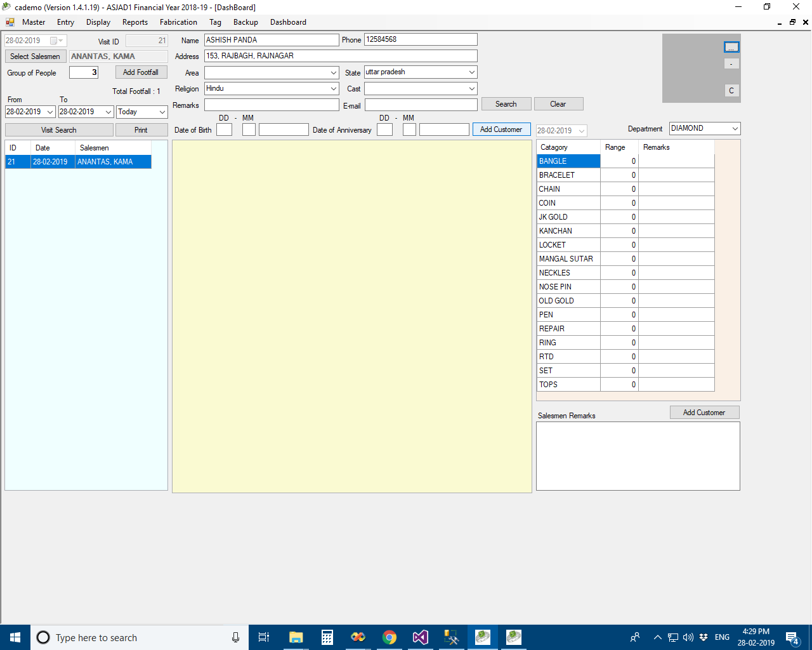Click the Select Salesmen button
This screenshot has width=812, height=650.
(36, 56)
